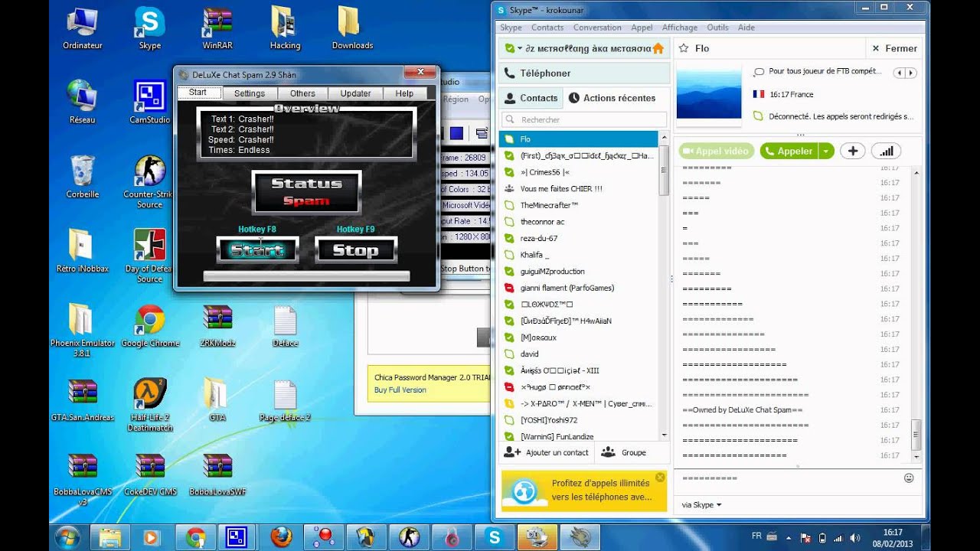The image size is (980, 551).
Task: Open the WinRAR desktop icon
Action: click(217, 28)
